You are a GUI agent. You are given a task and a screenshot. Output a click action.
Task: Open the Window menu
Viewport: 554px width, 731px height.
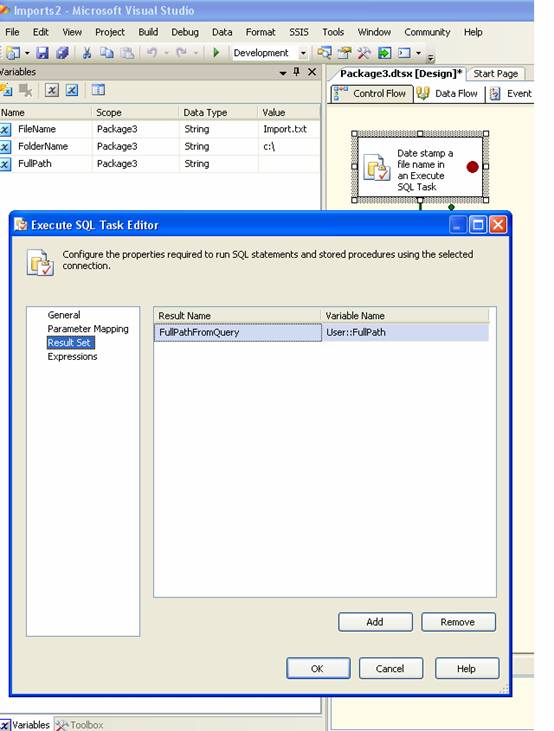[x=374, y=32]
